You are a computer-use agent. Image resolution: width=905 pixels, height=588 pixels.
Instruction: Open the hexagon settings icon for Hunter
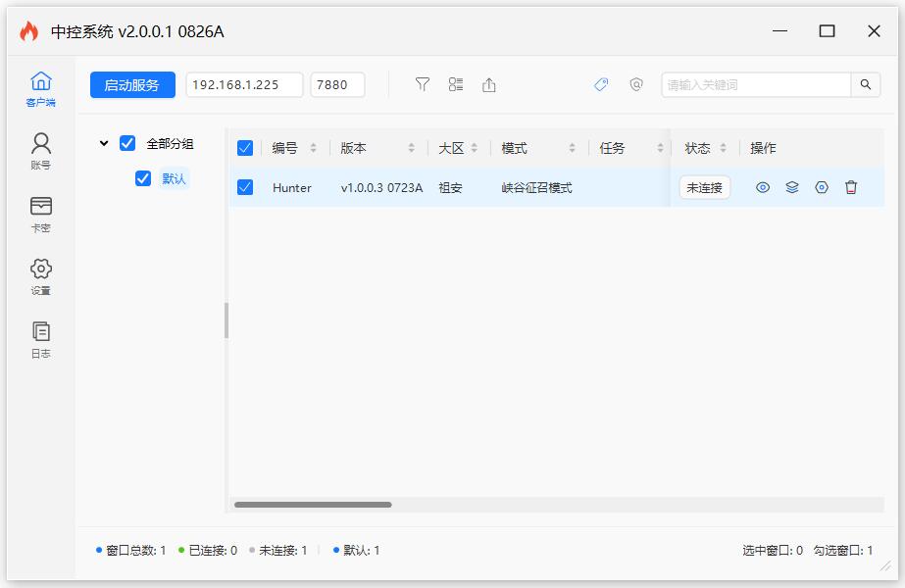[822, 187]
